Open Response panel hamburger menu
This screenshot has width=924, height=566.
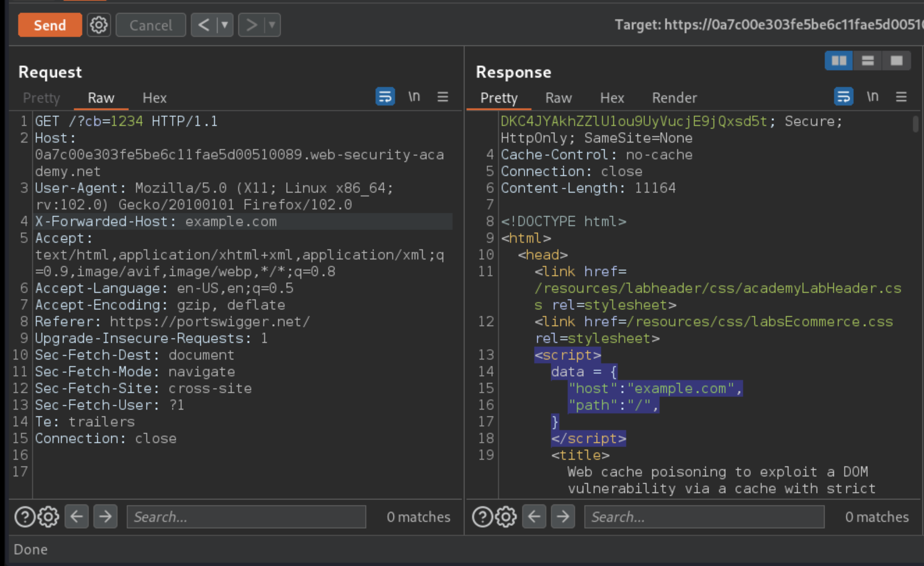click(902, 97)
